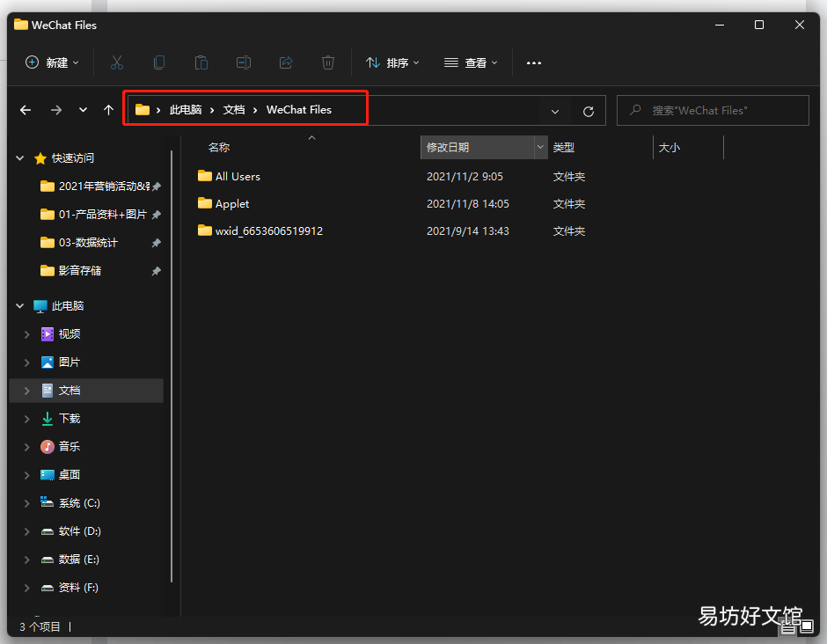The image size is (827, 644).
Task: Click the wxid_6653606519912 folder icon
Action: click(x=205, y=231)
